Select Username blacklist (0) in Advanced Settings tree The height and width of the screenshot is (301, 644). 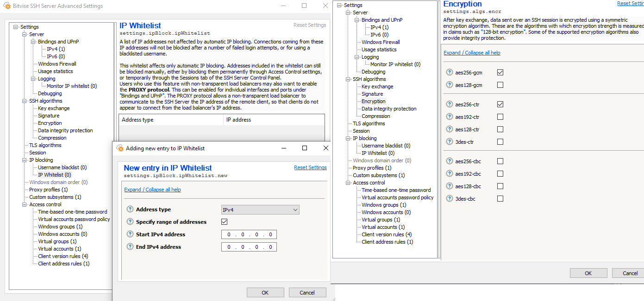(x=62, y=167)
